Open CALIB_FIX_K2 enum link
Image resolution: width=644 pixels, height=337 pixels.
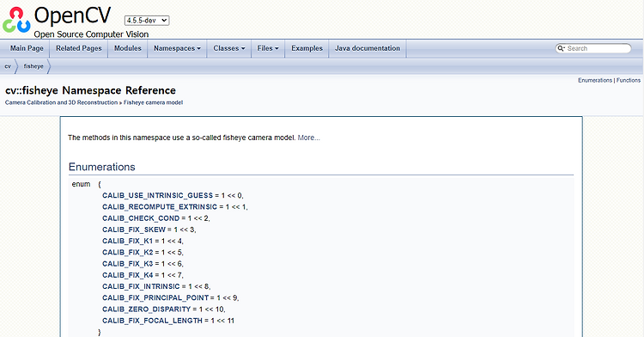[x=127, y=253]
